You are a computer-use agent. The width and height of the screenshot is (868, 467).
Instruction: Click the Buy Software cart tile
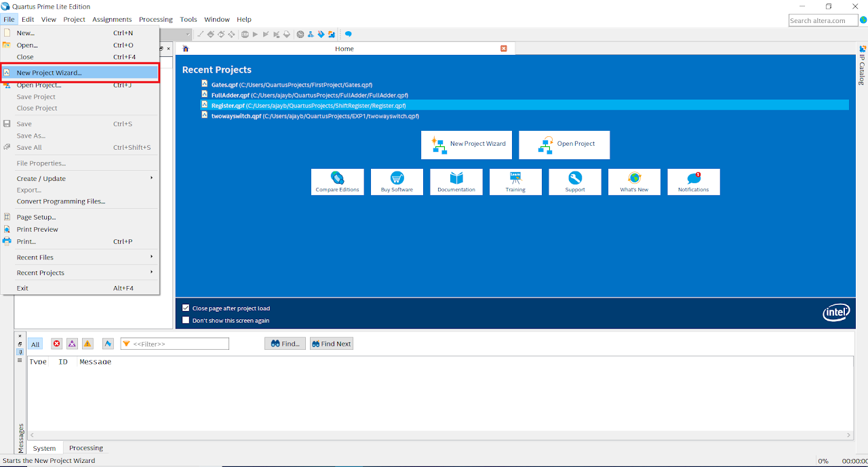[x=397, y=182]
